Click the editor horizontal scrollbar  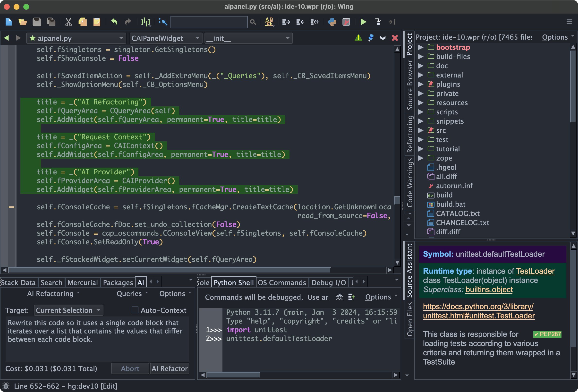[x=169, y=270]
